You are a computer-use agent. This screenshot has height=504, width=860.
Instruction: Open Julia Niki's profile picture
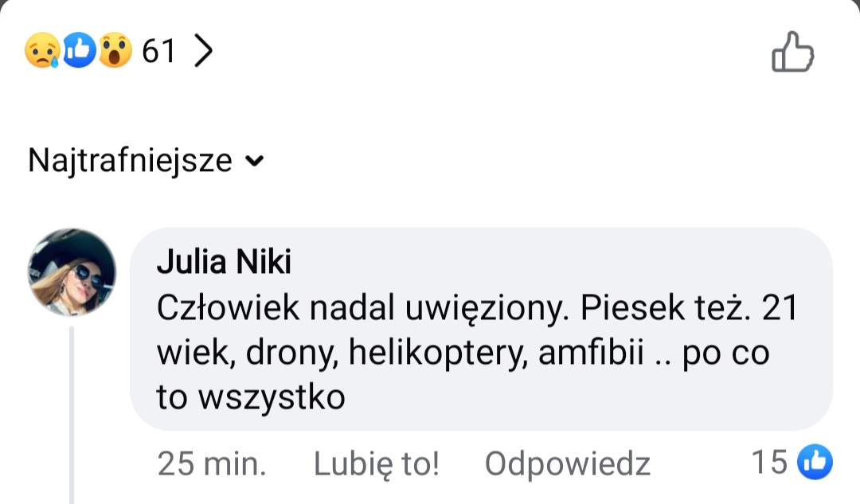coord(72,272)
